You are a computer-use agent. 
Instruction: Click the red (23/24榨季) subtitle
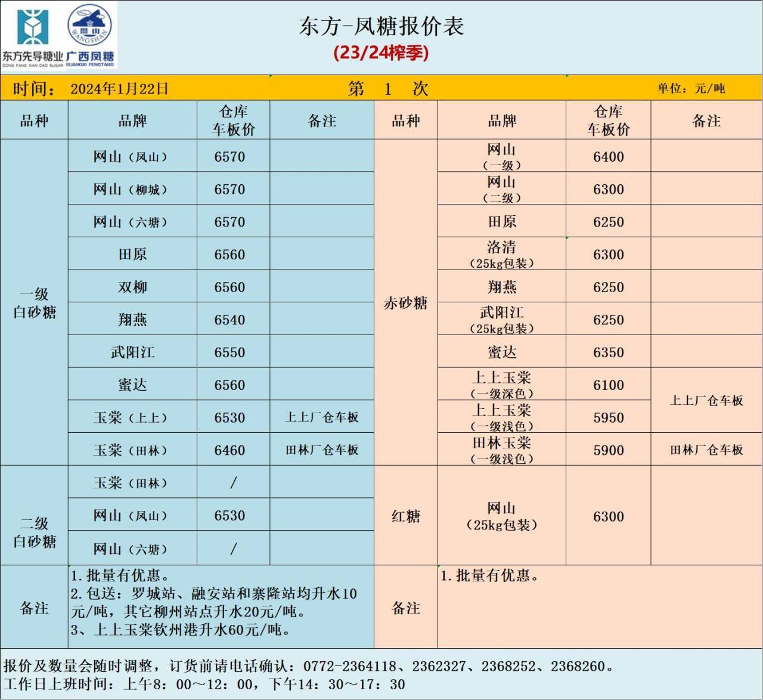381,53
